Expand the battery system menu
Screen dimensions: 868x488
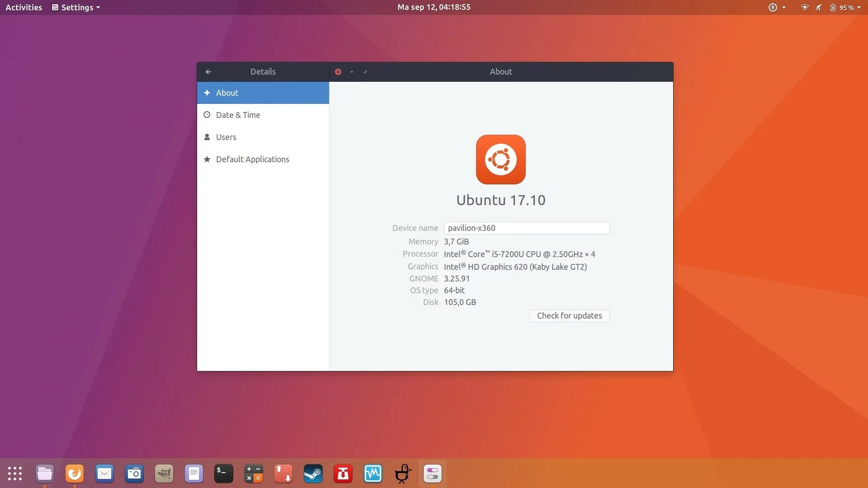tap(845, 7)
